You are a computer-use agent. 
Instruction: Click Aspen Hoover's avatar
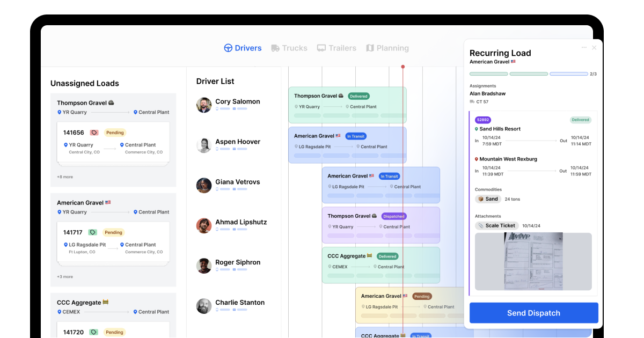[204, 145]
